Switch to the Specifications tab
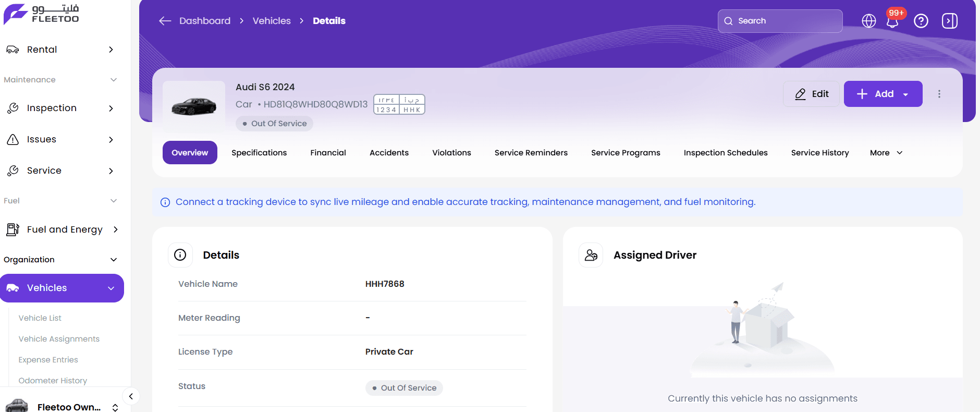The image size is (980, 412). pyautogui.click(x=259, y=153)
